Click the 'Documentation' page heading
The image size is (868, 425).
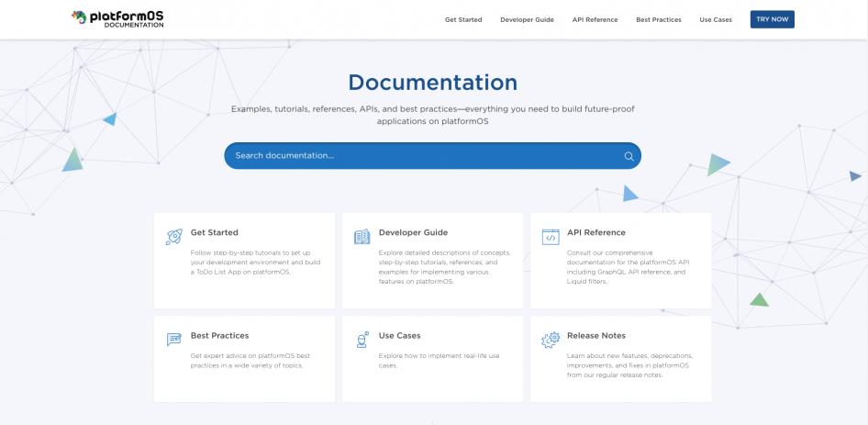[433, 83]
